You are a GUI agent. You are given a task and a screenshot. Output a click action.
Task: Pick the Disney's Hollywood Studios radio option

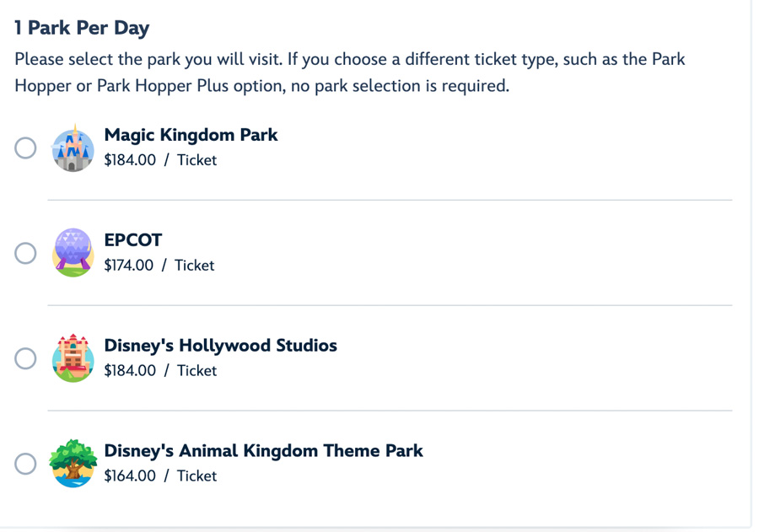click(x=25, y=358)
